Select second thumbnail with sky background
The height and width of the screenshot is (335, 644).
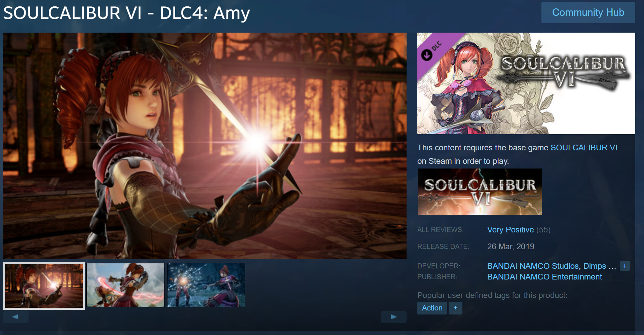point(125,285)
